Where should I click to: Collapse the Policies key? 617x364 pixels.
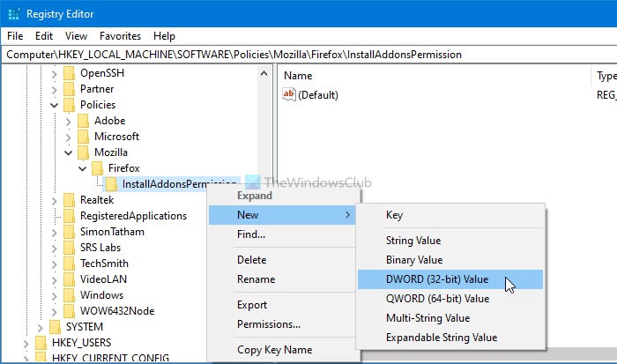click(55, 105)
